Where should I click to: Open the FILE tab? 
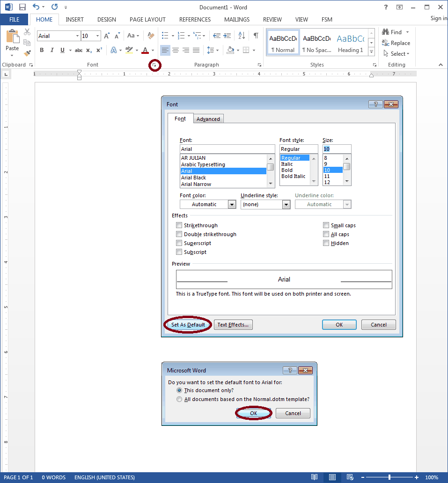pos(14,19)
